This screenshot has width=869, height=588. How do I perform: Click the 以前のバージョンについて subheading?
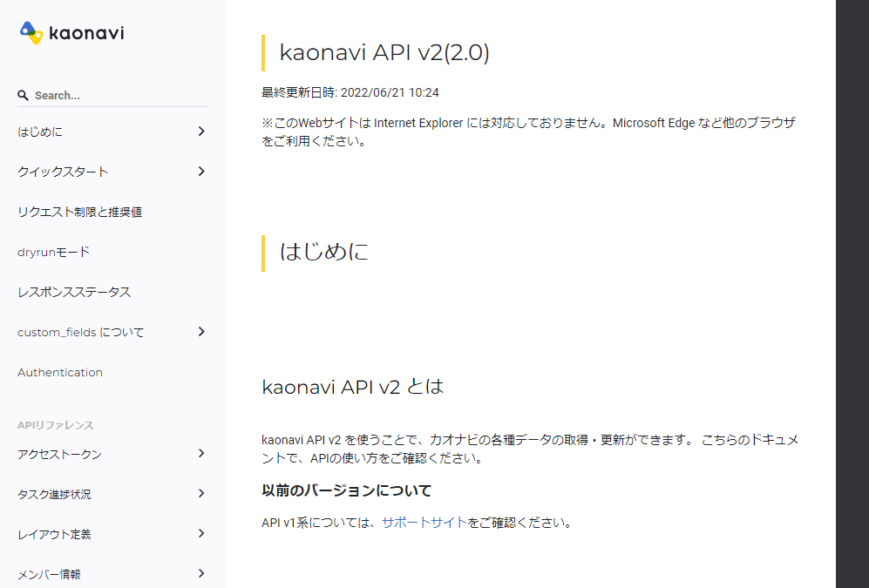click(346, 490)
